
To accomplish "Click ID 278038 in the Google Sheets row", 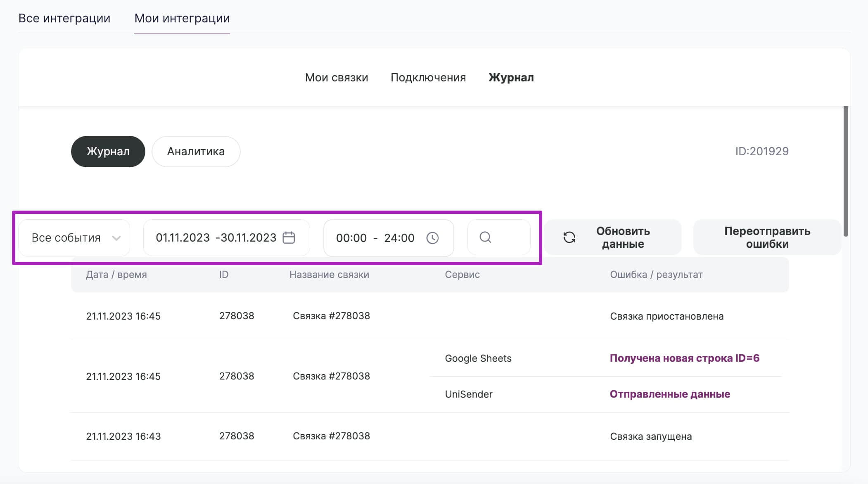I will coord(237,376).
